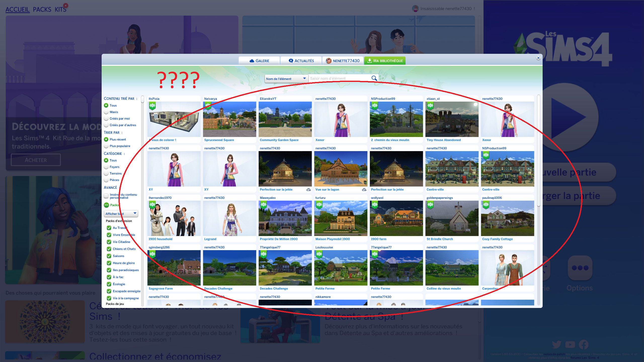Click pack badge on Tiny House Abandoned

(x=430, y=106)
